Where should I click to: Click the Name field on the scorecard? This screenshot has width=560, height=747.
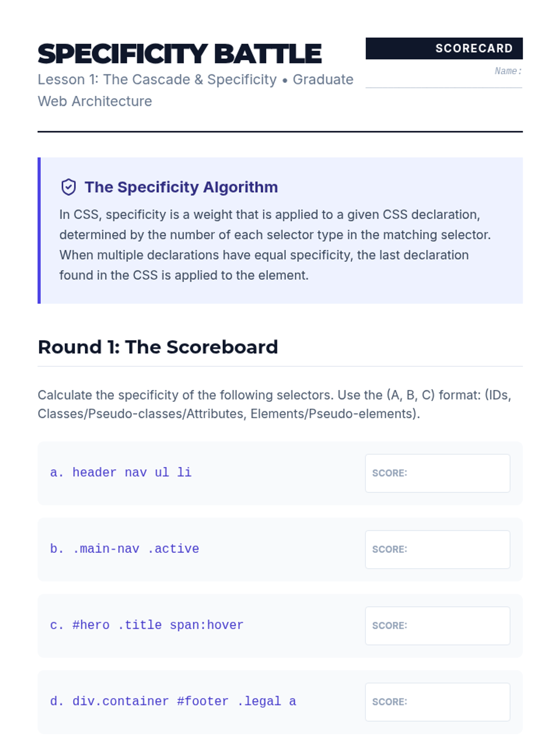[444, 79]
